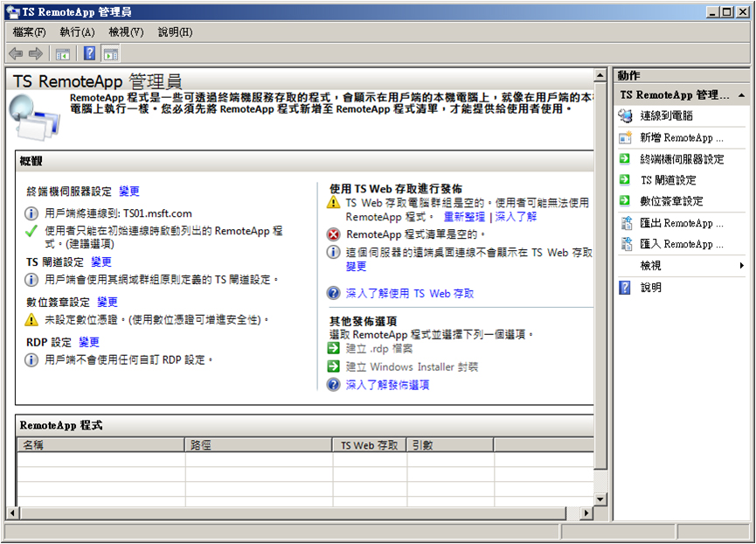Click the 深入了解 link after 重新整理
This screenshot has height=544, width=756.
click(x=516, y=217)
